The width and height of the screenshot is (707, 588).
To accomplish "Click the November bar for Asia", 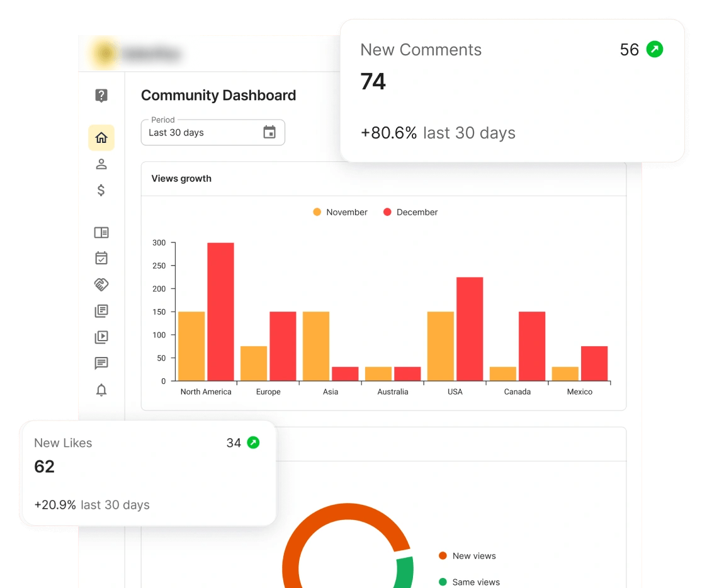I will tap(316, 346).
